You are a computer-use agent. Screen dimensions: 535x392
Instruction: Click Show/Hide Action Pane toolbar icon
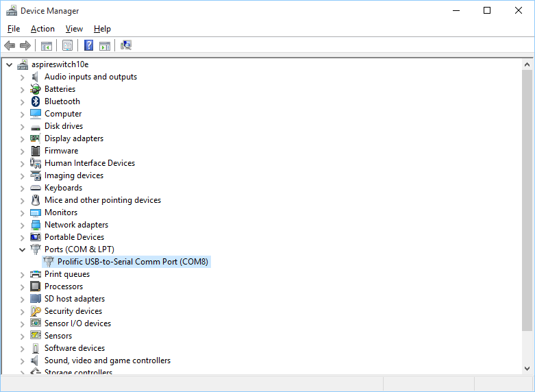pos(105,45)
